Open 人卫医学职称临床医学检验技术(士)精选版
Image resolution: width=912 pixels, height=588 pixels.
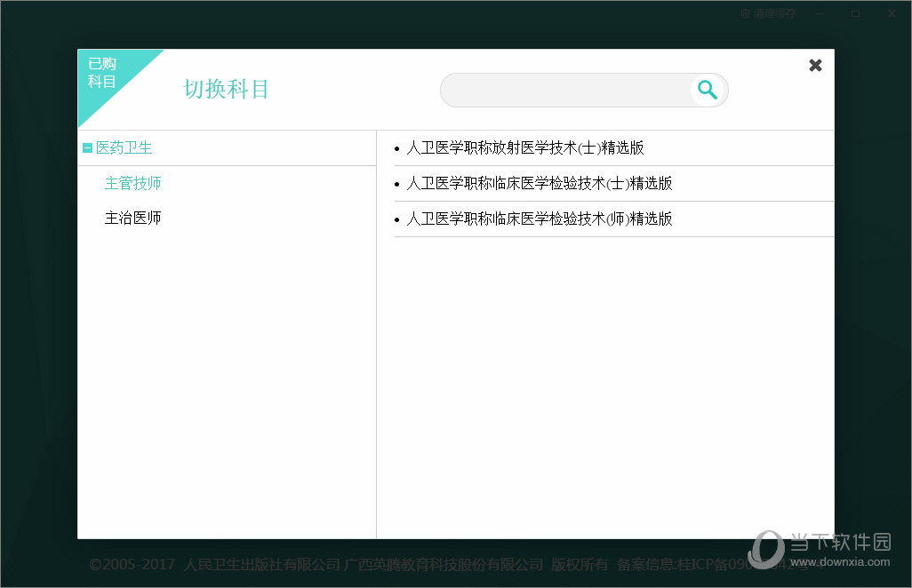pyautogui.click(x=539, y=184)
